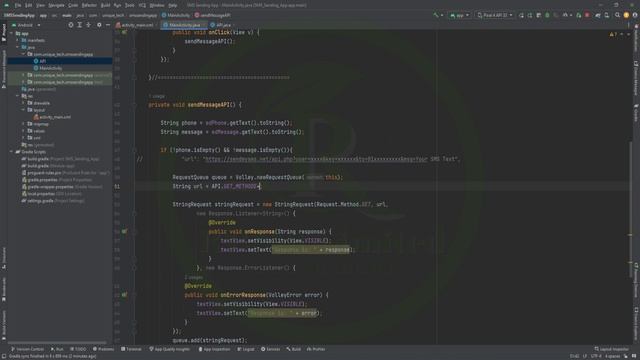
Task: Collapse the java folder
Action: pyautogui.click(x=18, y=47)
